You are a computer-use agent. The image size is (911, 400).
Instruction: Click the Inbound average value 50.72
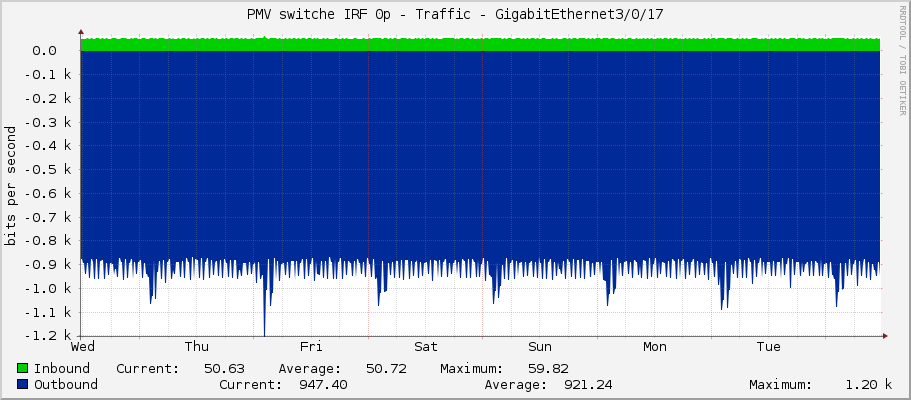click(386, 368)
